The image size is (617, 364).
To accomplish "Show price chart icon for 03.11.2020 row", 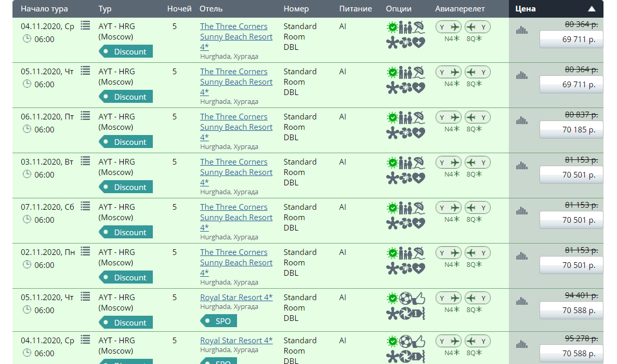I will point(522,166).
